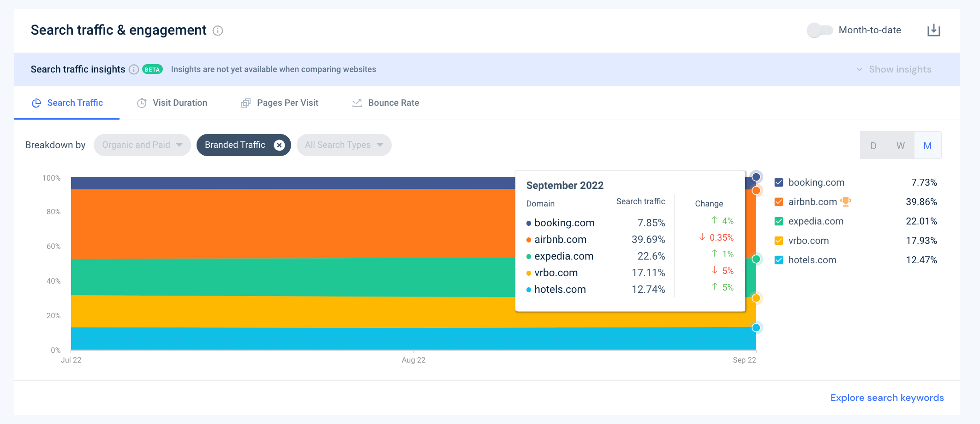This screenshot has height=424, width=980.
Task: Click the BETA badge
Action: (x=152, y=69)
